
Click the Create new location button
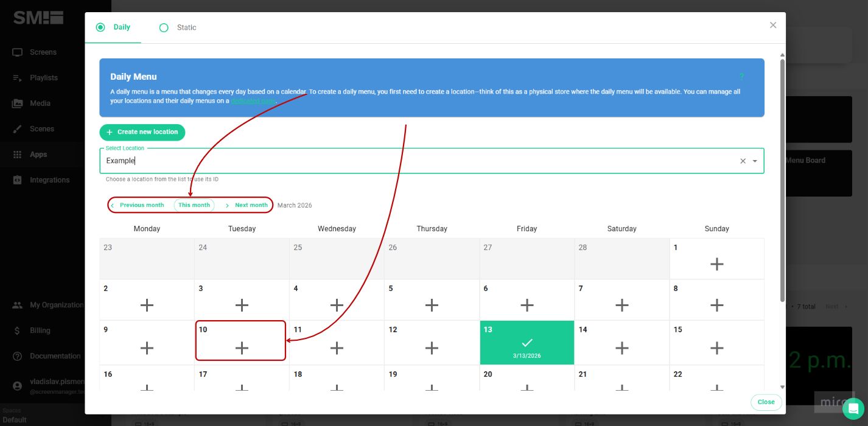pos(142,132)
